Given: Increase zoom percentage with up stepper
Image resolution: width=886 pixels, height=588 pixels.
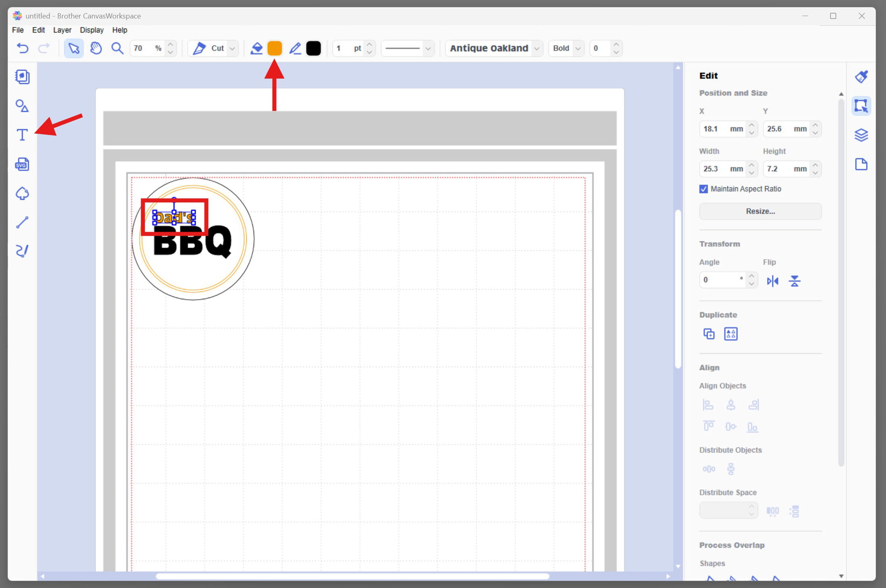Looking at the screenshot, I should 170,44.
